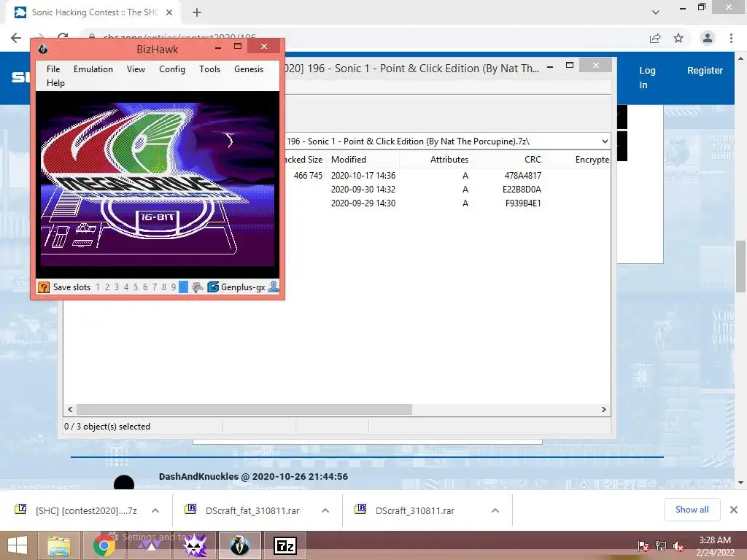
Task: Open the Chrome three-dot menu
Action: point(731,38)
